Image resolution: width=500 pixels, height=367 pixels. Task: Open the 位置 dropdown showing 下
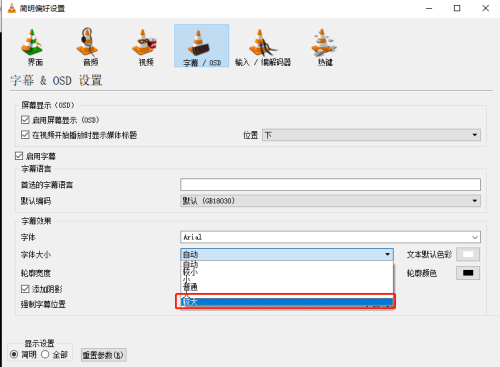click(371, 135)
